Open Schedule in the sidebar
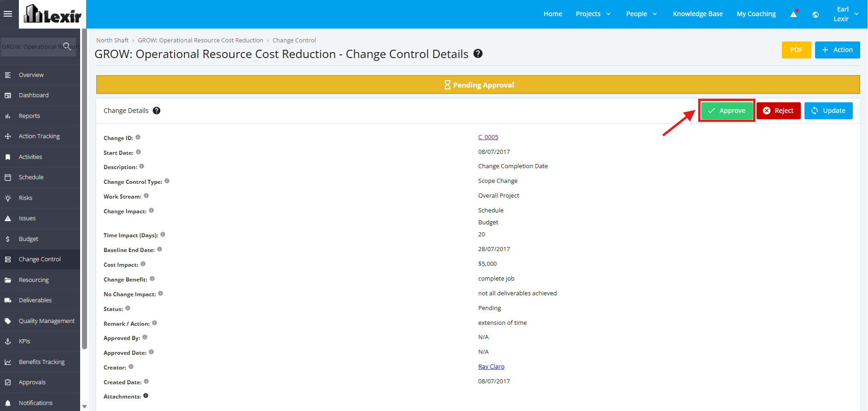The image size is (868, 411). pos(40,177)
